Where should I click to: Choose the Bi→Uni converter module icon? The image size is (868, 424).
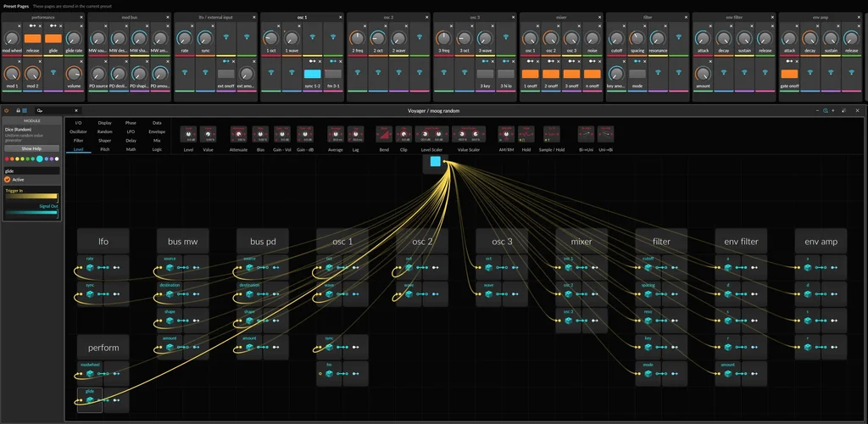586,135
